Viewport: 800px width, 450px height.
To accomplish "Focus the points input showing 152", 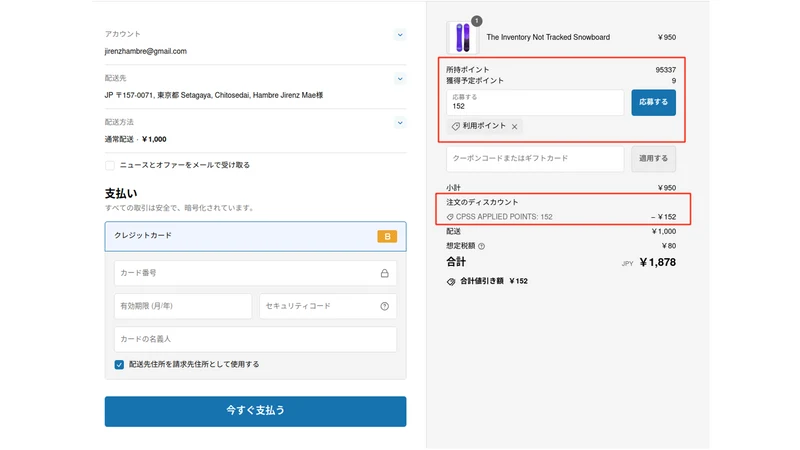I will (x=535, y=103).
